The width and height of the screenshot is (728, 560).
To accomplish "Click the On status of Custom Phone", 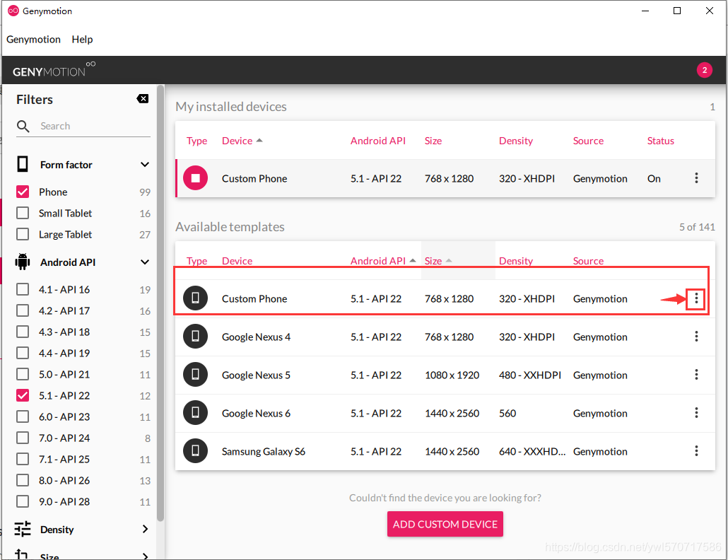I will (654, 179).
